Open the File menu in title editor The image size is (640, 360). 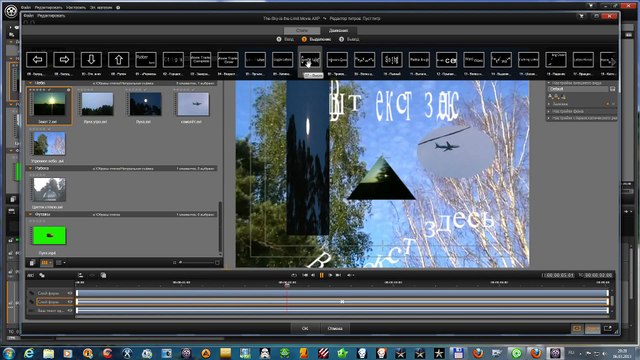click(28, 16)
